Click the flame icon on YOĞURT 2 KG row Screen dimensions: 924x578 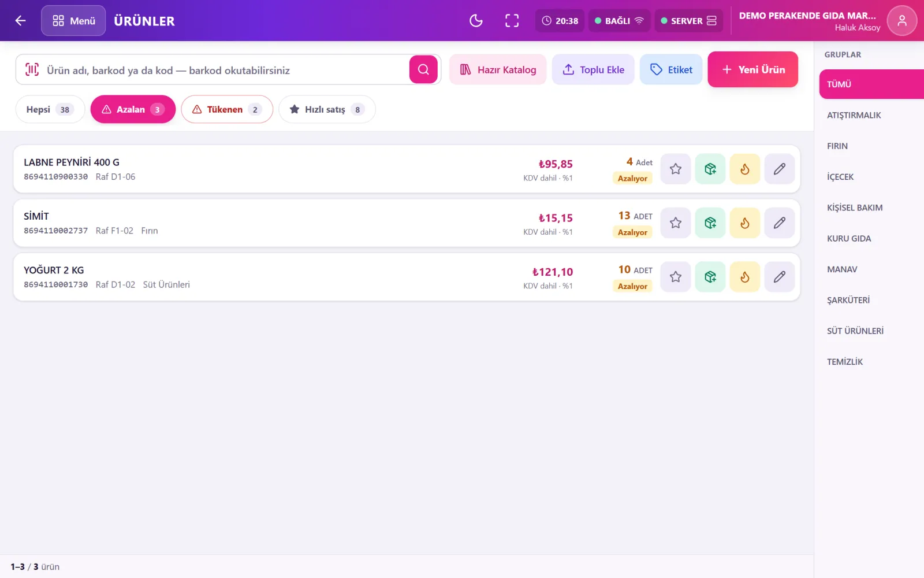pyautogui.click(x=745, y=276)
